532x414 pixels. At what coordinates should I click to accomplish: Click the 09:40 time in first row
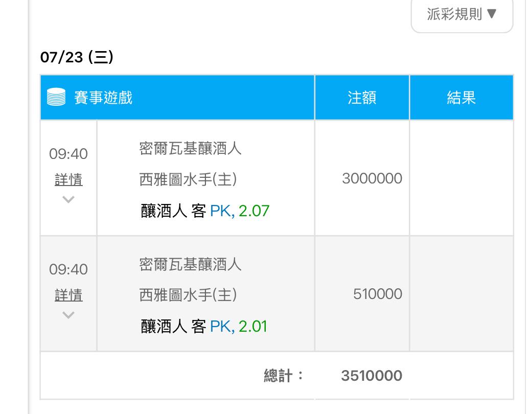68,154
